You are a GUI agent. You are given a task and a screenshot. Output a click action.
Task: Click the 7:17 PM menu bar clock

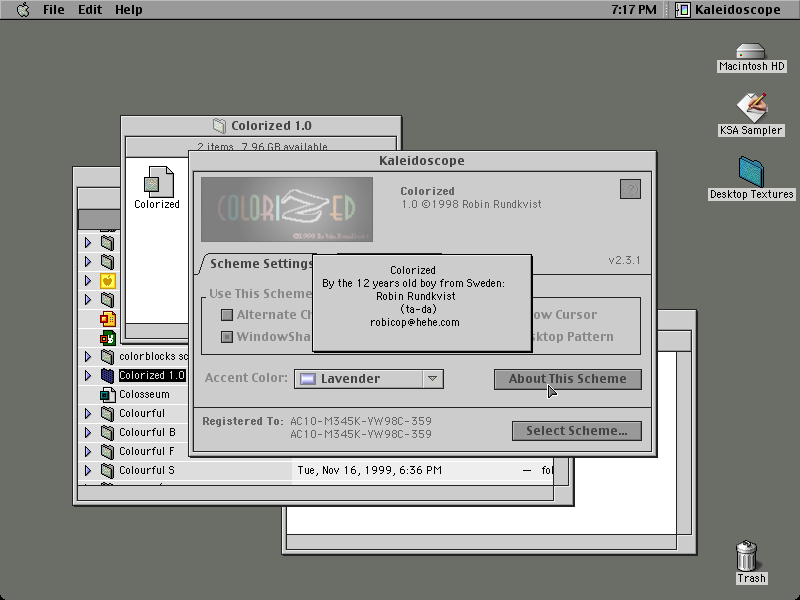click(x=634, y=10)
